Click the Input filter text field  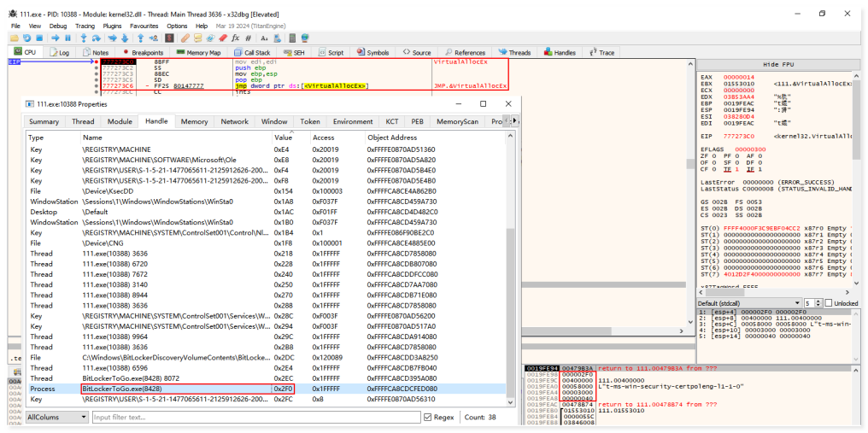click(255, 418)
